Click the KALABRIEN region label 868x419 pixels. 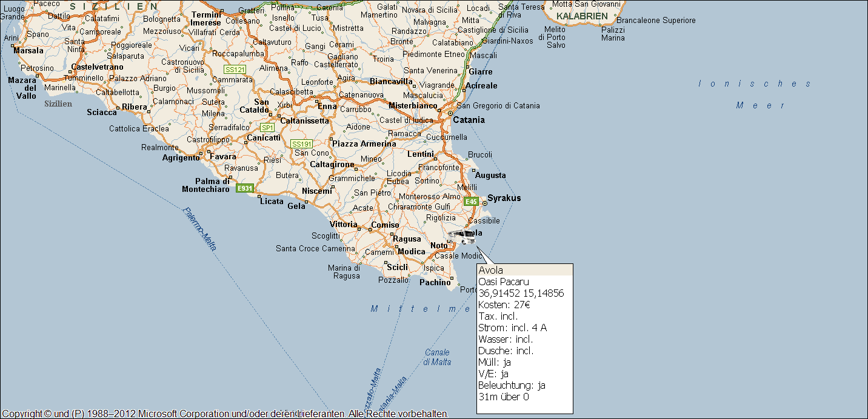[x=582, y=16]
